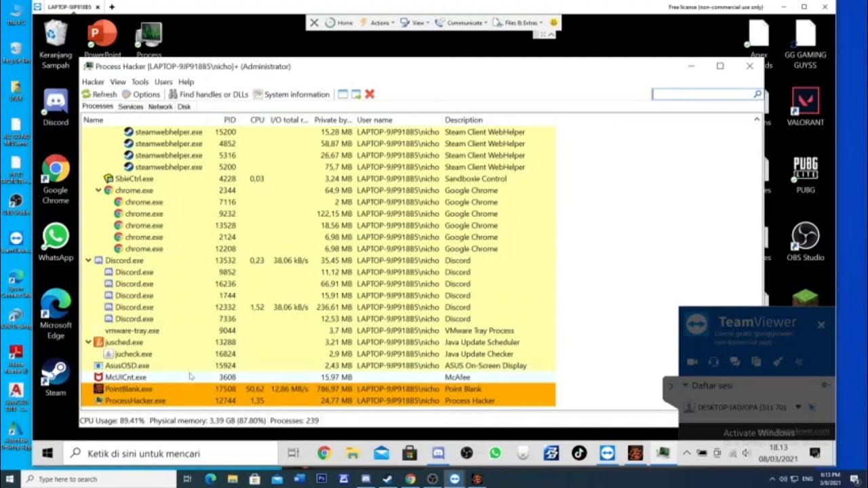
Task: Click the red X terminate icon in toolbar
Action: 370,94
